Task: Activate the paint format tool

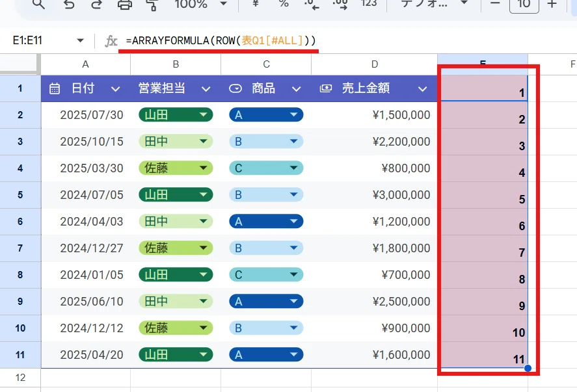Action: point(152,4)
